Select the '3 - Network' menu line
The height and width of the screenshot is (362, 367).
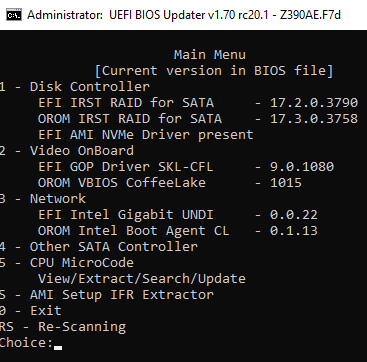43,199
